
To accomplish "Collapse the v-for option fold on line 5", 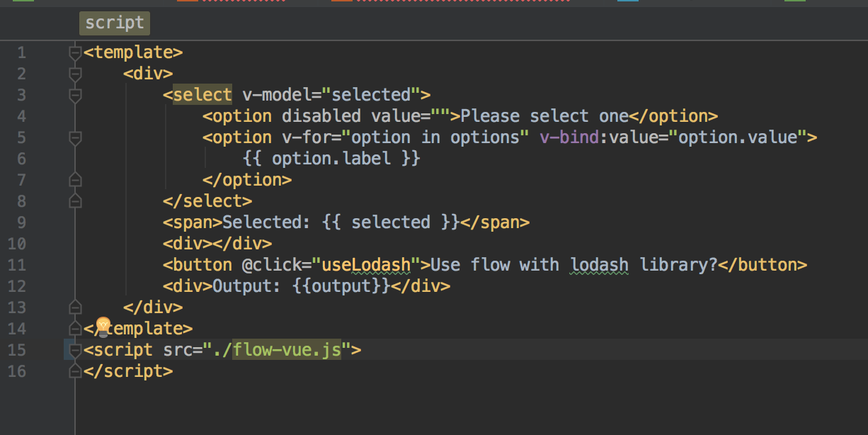I will (x=76, y=137).
